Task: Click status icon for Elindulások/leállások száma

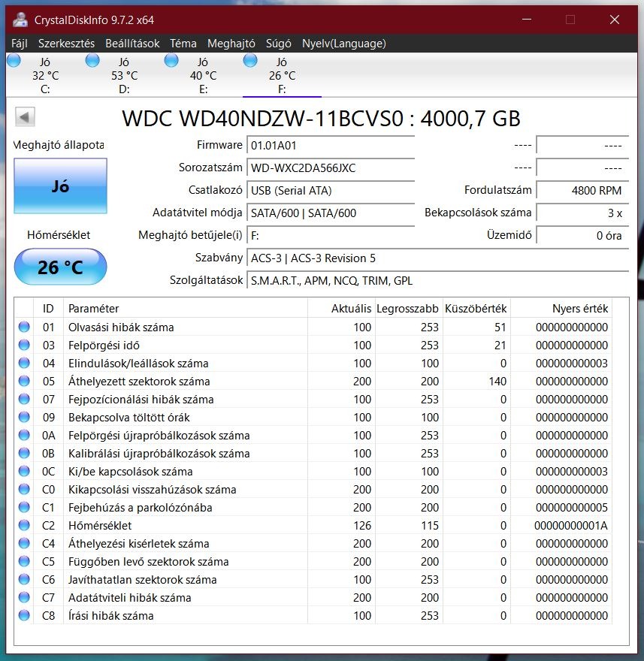Action: (24, 363)
